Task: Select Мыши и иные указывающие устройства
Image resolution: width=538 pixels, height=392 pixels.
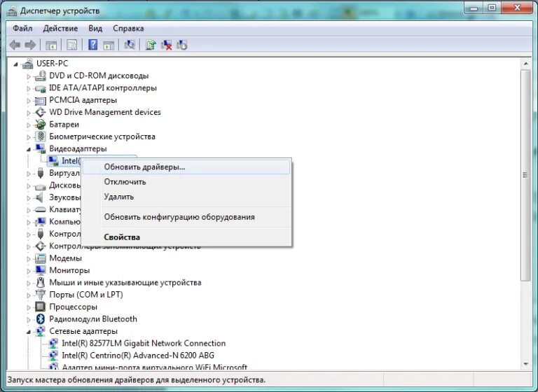Action: point(125,283)
